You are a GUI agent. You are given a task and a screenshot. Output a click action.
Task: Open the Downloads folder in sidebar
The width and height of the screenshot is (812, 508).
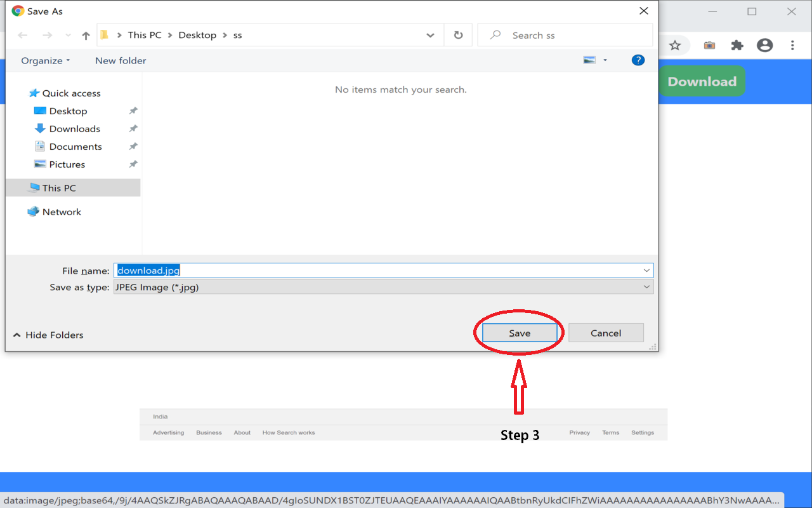pos(74,128)
